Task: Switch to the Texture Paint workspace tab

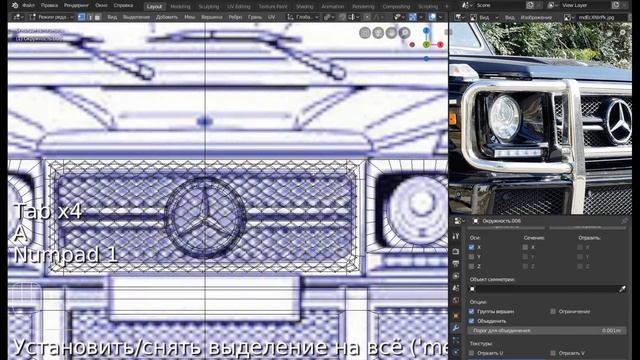Action: (273, 7)
